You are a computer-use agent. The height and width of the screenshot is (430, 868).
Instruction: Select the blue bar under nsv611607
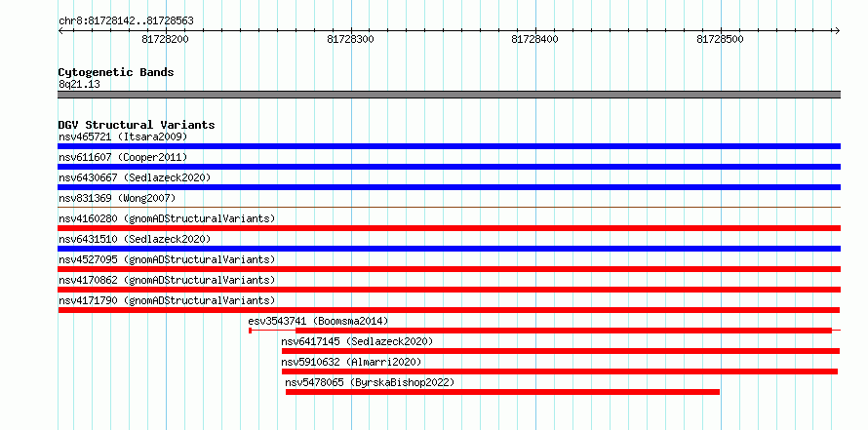[449, 167]
